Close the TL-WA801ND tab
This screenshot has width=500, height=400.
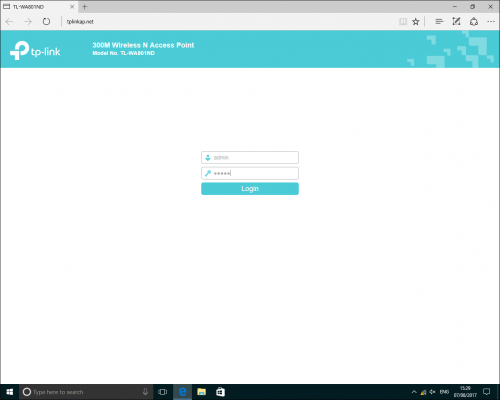coord(72,6)
